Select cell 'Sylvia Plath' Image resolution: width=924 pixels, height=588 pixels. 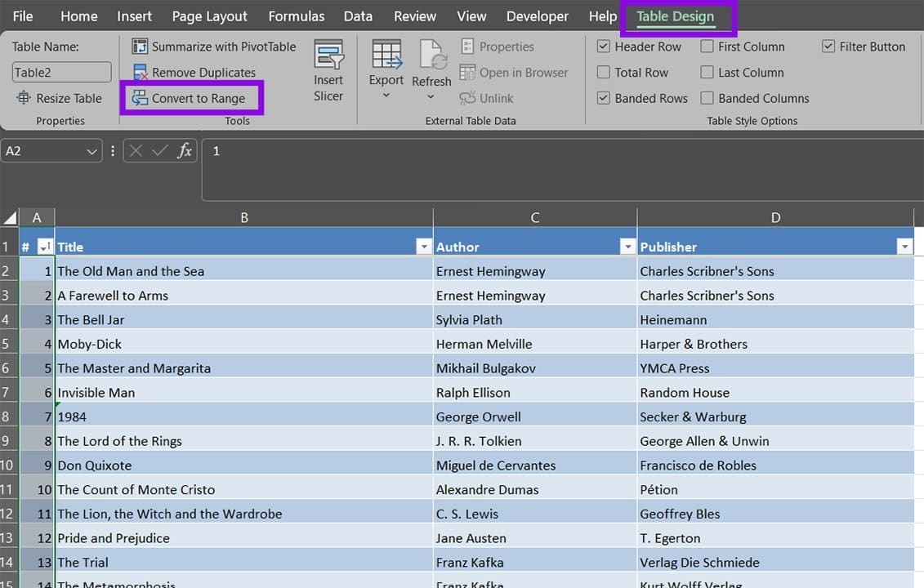click(535, 320)
